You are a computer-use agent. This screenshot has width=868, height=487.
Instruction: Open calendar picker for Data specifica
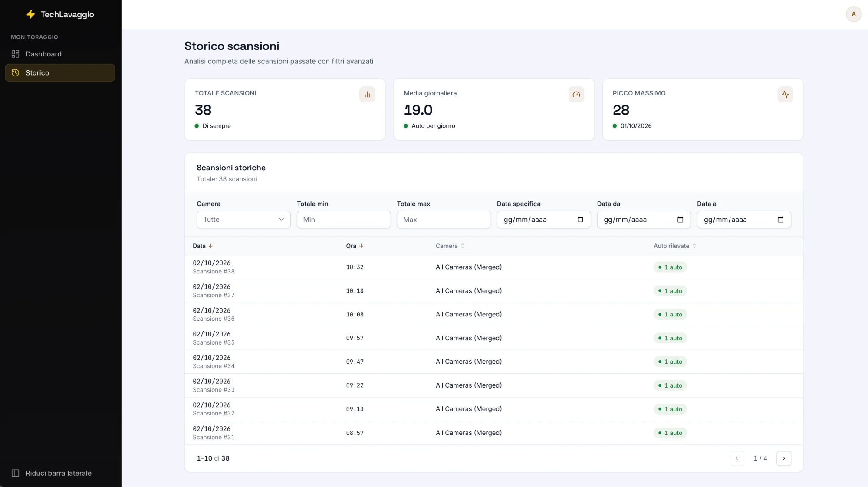pos(580,220)
